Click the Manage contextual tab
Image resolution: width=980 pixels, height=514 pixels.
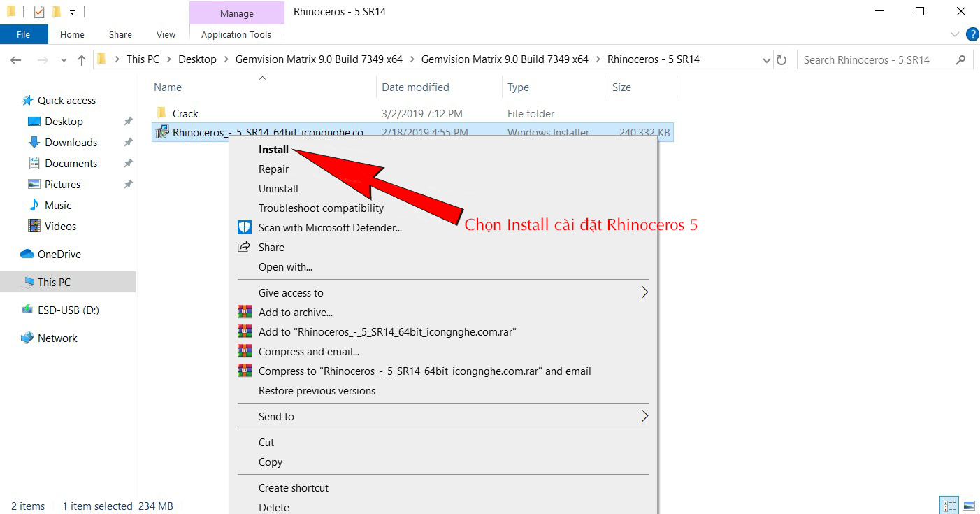pyautogui.click(x=237, y=13)
